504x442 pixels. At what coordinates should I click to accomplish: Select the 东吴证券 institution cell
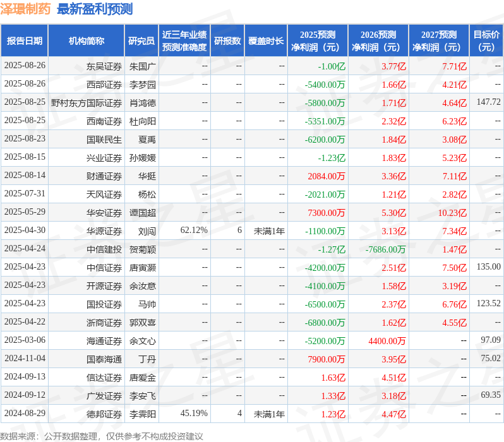click(86, 66)
